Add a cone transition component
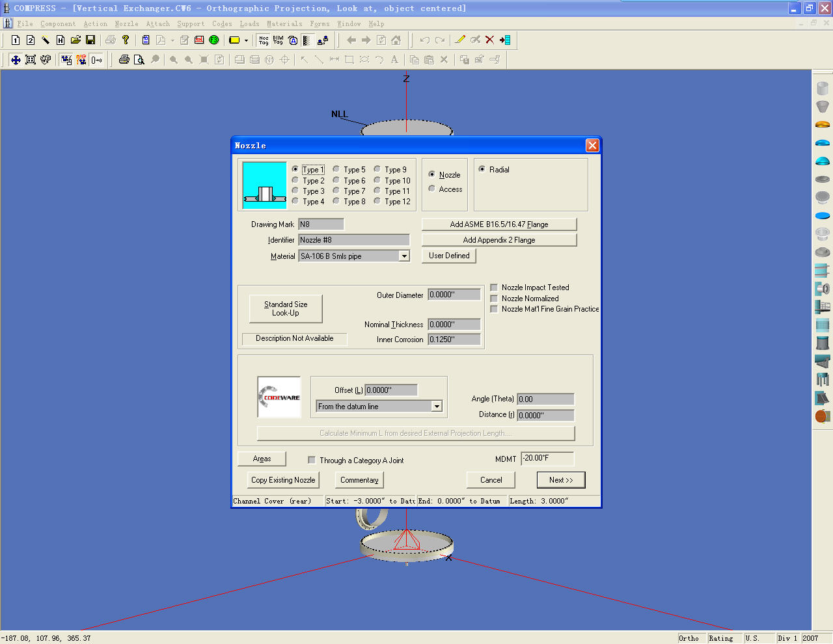 tap(823, 106)
